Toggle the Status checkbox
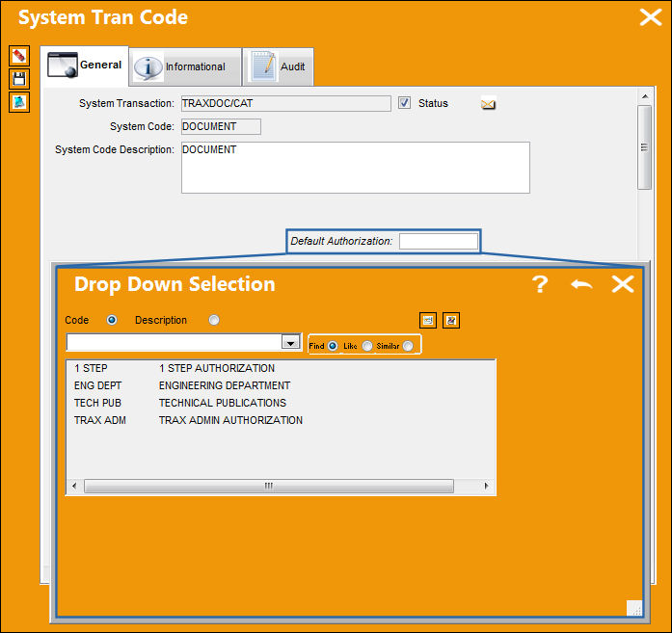The width and height of the screenshot is (672, 633). pyautogui.click(x=404, y=103)
